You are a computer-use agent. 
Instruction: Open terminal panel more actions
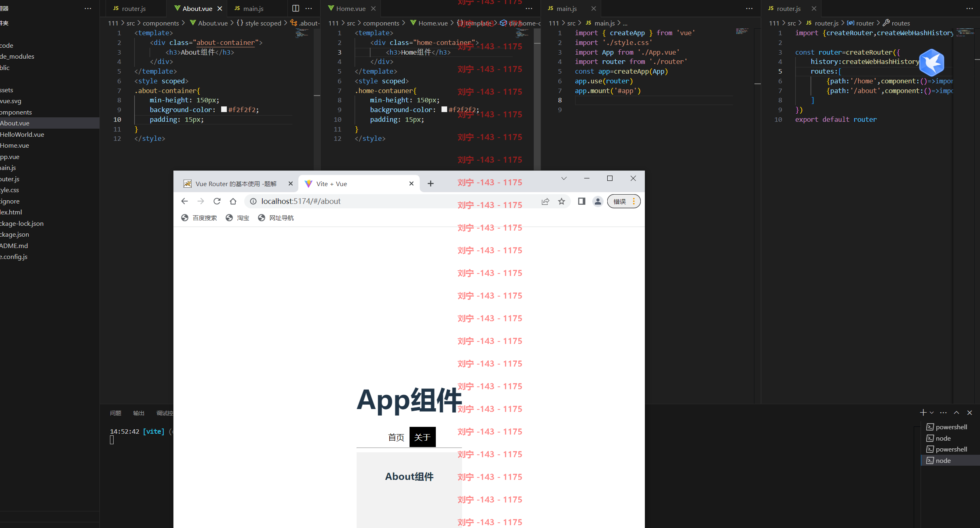(943, 413)
